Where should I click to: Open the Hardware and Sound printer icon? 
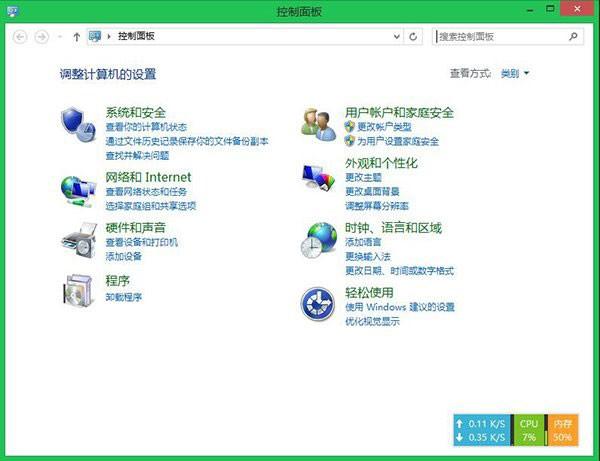tap(79, 241)
